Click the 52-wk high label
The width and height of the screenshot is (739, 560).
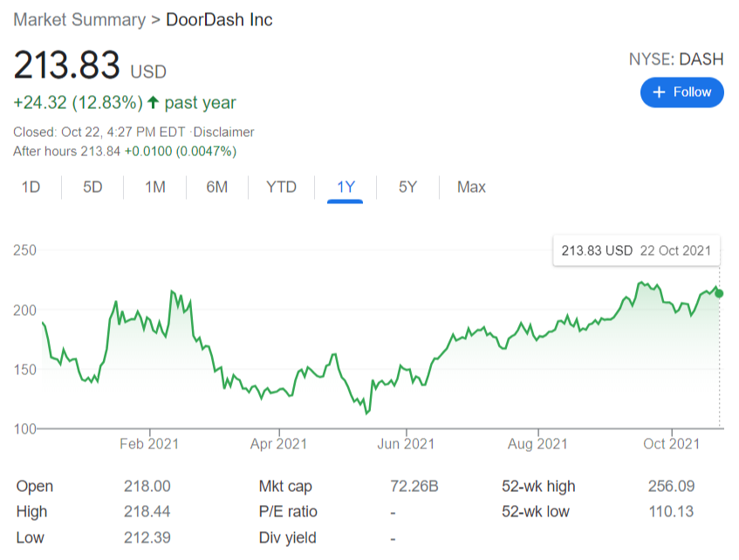[538, 487]
